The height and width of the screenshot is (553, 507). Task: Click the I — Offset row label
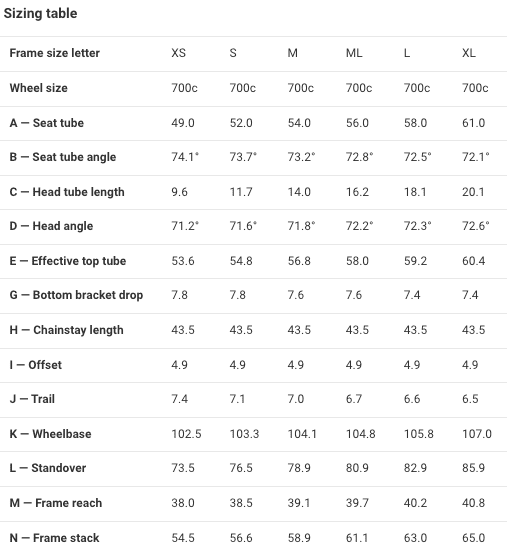click(36, 365)
